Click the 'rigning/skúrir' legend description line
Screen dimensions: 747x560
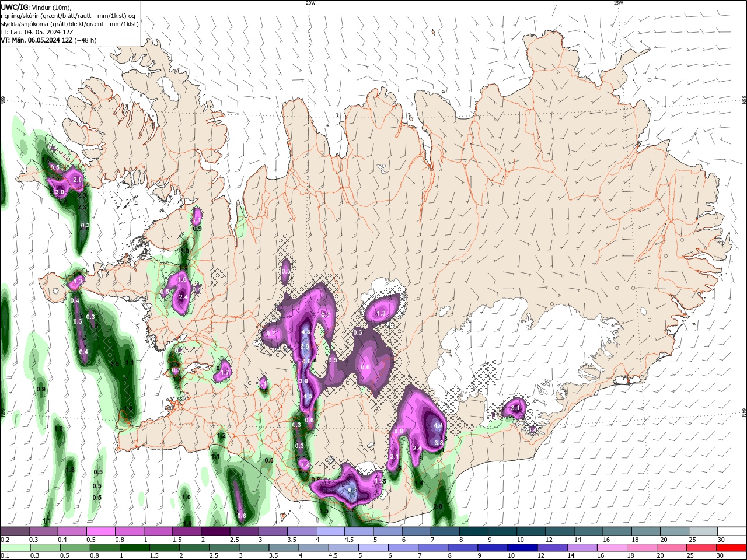point(69,16)
